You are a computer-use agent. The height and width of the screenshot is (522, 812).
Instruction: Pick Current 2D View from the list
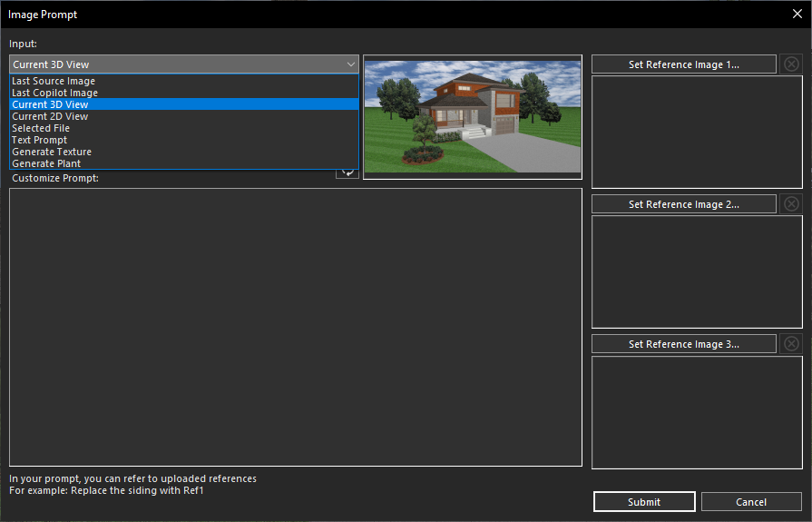tap(184, 116)
